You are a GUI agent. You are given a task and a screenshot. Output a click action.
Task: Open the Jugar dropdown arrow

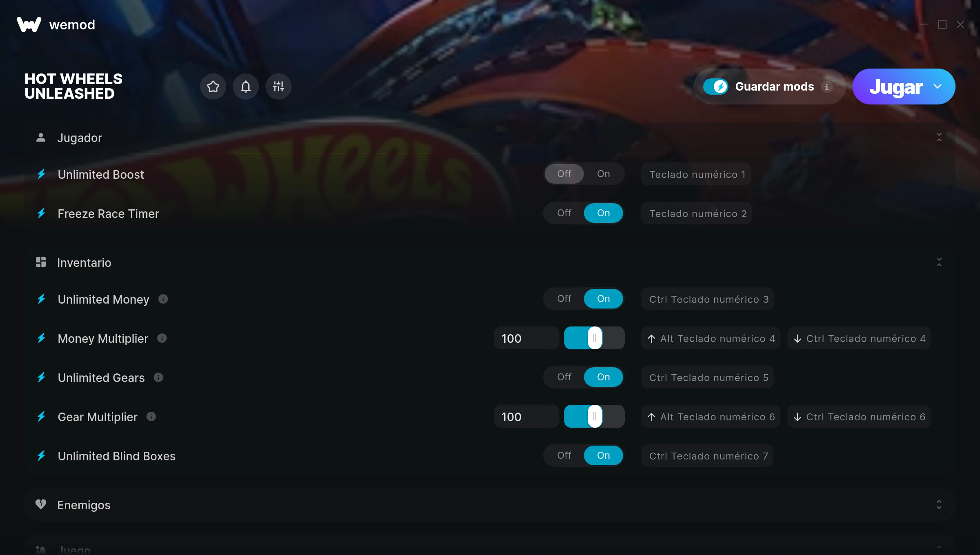(x=938, y=87)
